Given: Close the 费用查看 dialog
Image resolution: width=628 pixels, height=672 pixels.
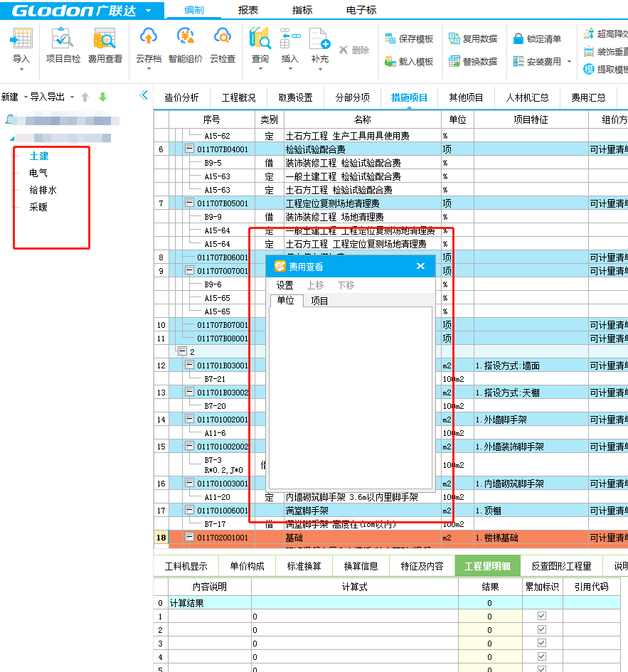Looking at the screenshot, I should [420, 266].
